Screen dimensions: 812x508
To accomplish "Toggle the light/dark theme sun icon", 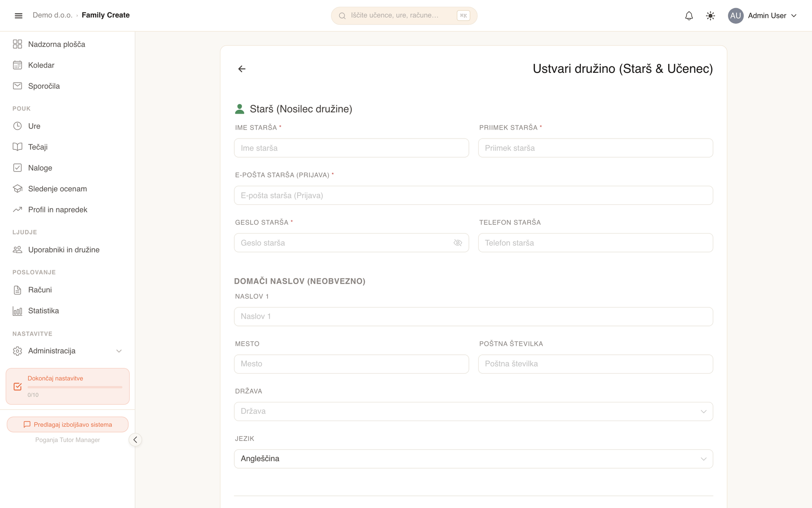I will 710,15.
